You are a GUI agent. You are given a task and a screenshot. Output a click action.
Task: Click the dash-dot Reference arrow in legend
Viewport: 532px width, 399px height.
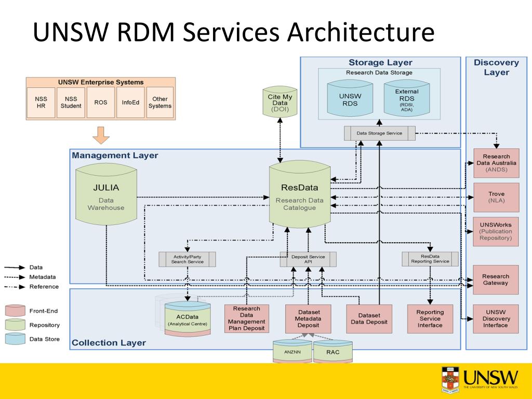(15, 287)
